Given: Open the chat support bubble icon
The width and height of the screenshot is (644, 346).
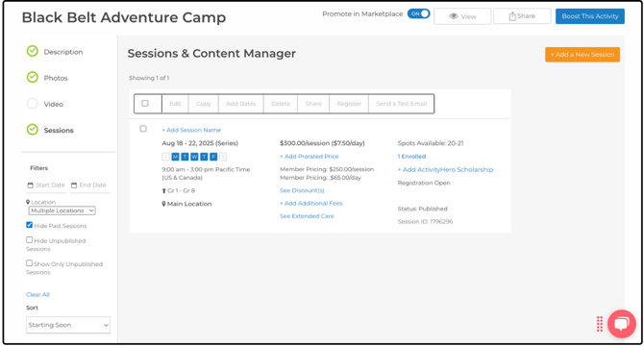Looking at the screenshot, I should (x=621, y=324).
